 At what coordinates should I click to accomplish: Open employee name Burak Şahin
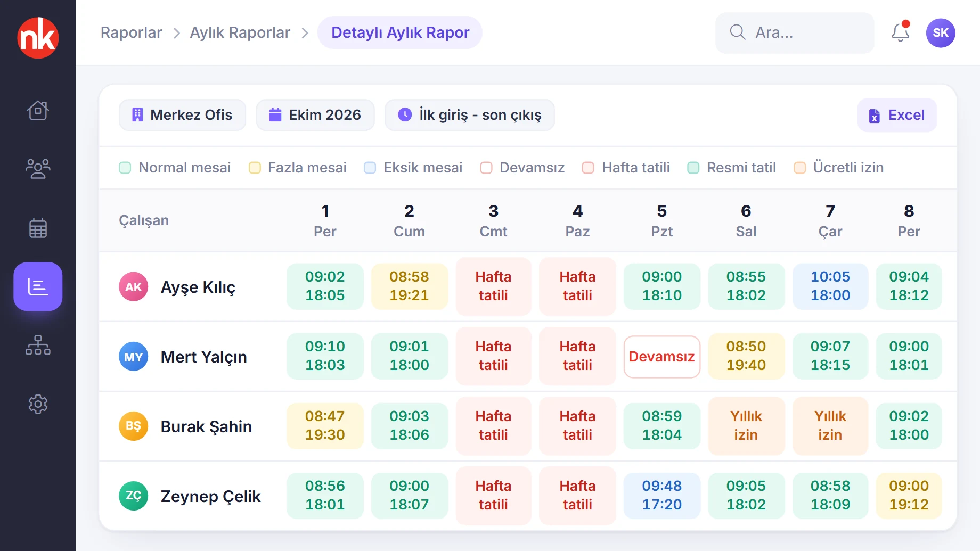click(206, 427)
